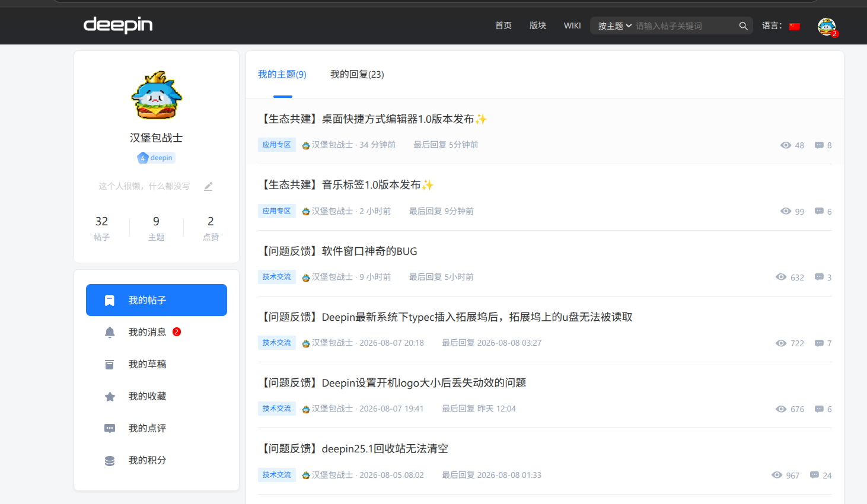
Task: Select 我的草稿 in the sidebar
Action: (157, 364)
